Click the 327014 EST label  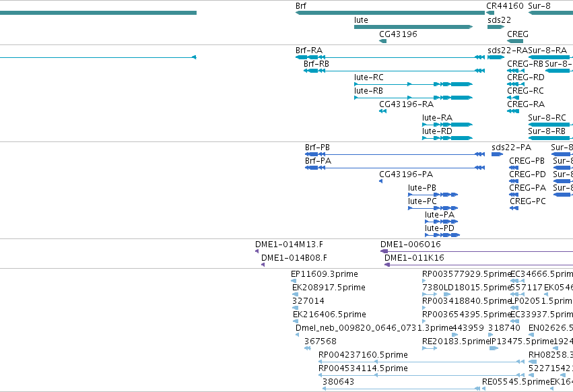click(308, 301)
